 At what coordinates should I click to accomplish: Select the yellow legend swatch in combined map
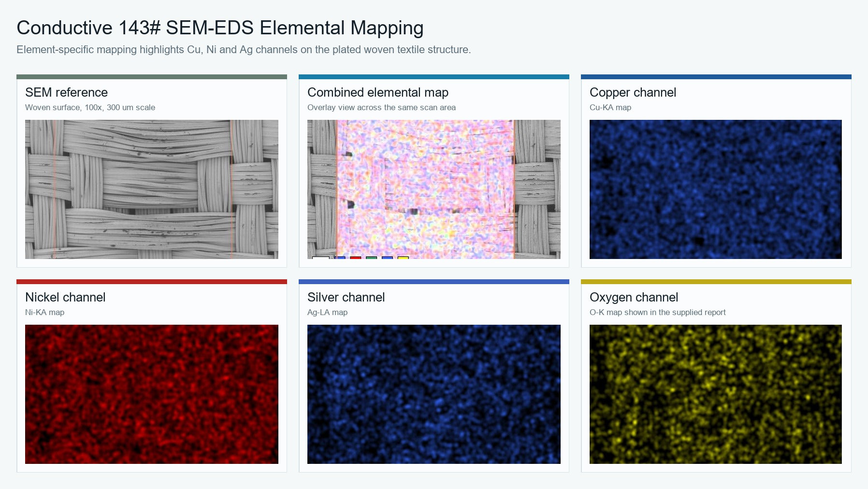click(403, 258)
